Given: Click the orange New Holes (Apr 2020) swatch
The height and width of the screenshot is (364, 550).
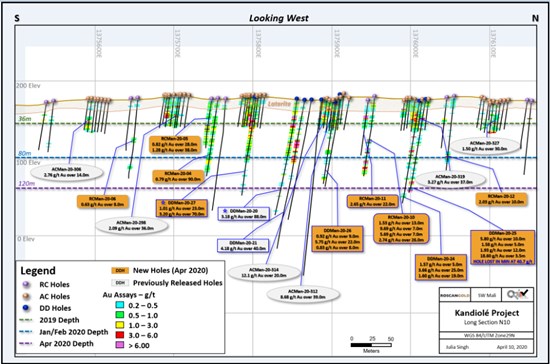Looking at the screenshot, I should tap(120, 270).
